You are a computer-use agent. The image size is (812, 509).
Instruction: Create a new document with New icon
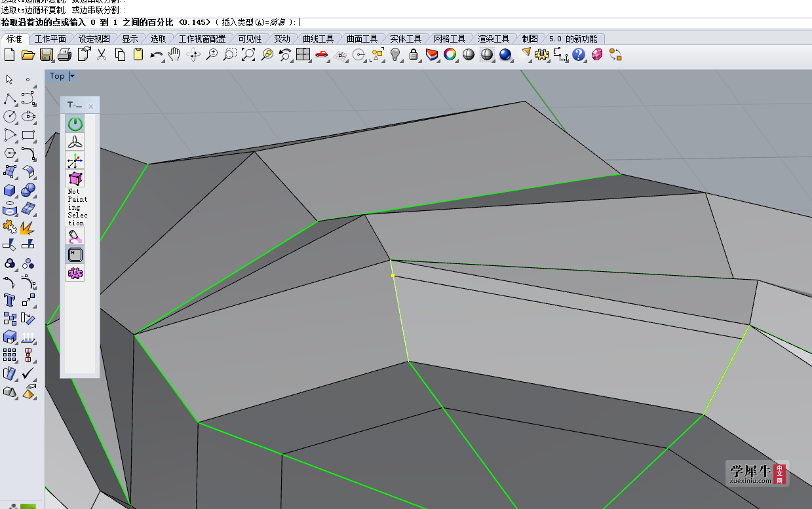point(9,55)
